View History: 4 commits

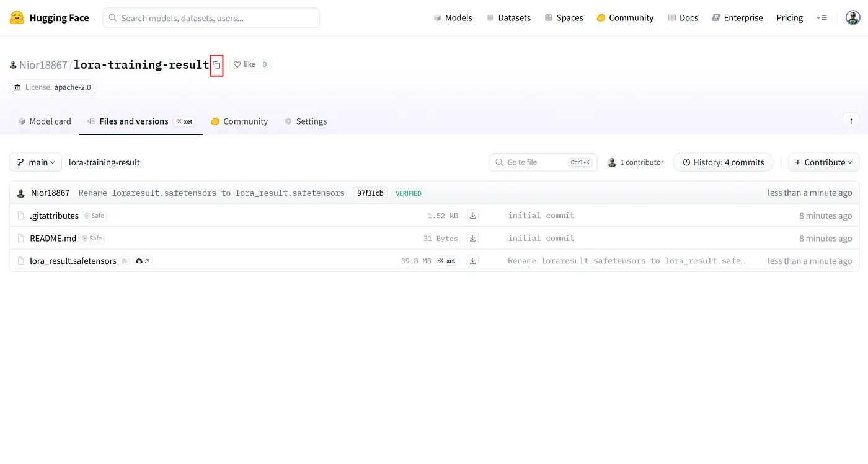[x=723, y=162]
